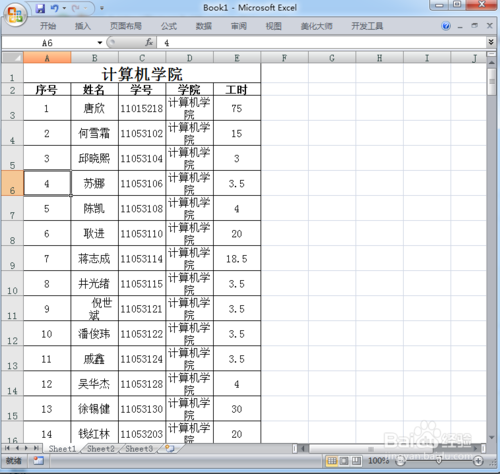
Task: Switch to Page Layout view button
Action: pyautogui.click(x=344, y=461)
